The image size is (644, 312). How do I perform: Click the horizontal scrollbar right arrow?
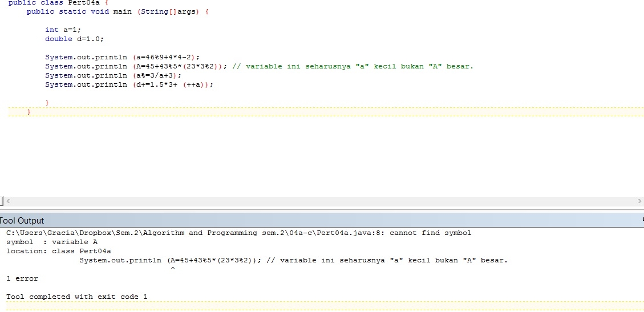639,201
